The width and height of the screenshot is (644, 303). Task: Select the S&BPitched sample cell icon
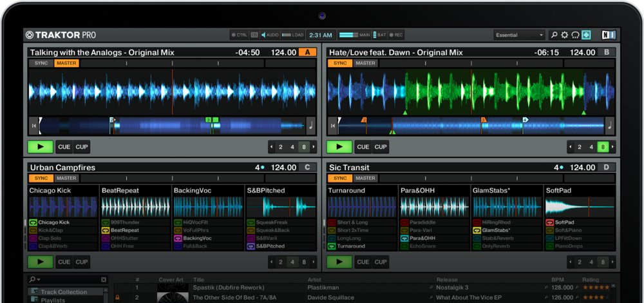click(251, 246)
